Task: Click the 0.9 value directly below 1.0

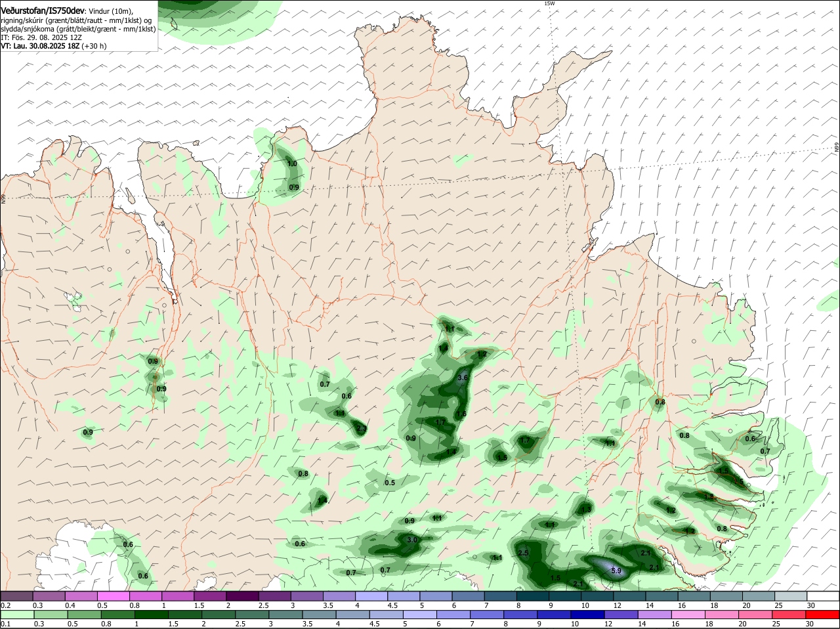Action: click(x=294, y=187)
